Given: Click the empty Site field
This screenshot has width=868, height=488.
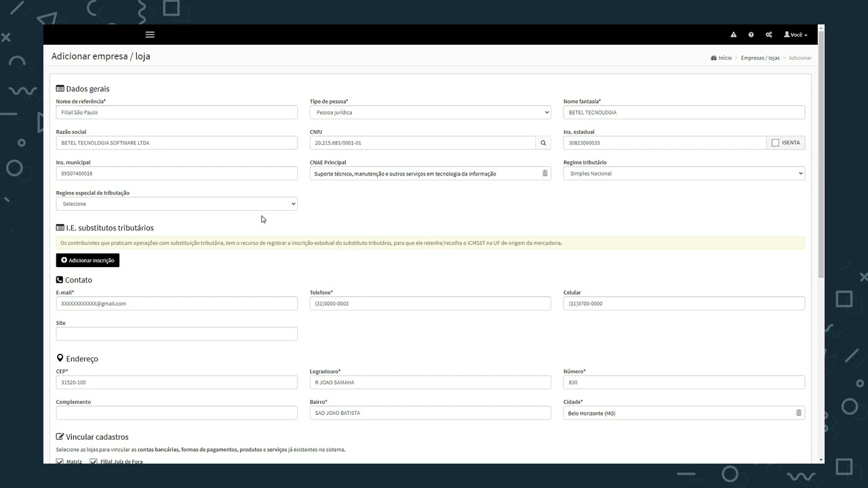Looking at the screenshot, I should click(x=177, y=334).
